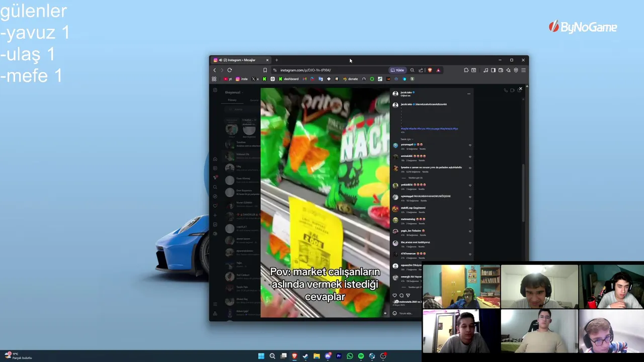Open the yt bookmark
Screen dimensions: 644x362
pyautogui.click(x=228, y=79)
